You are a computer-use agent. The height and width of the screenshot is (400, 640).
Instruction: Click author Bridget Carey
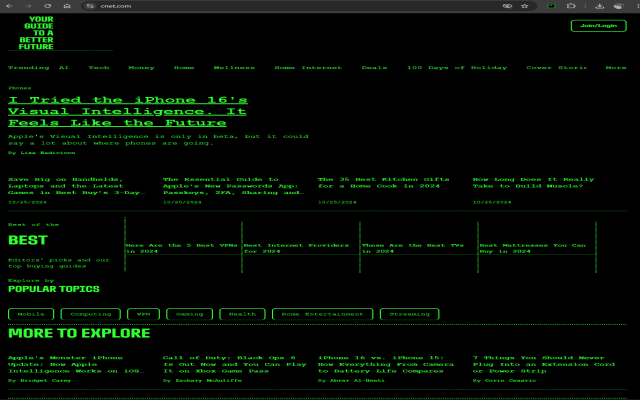(x=46, y=380)
